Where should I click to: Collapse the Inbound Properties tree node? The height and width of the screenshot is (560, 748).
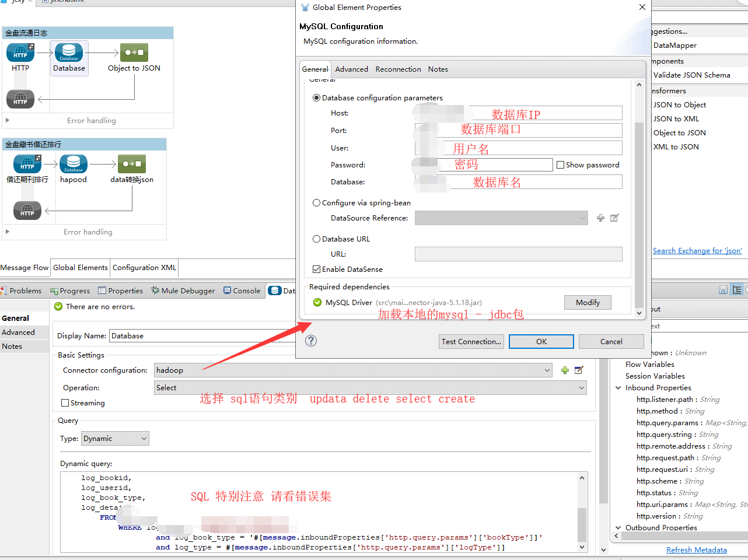(x=618, y=388)
